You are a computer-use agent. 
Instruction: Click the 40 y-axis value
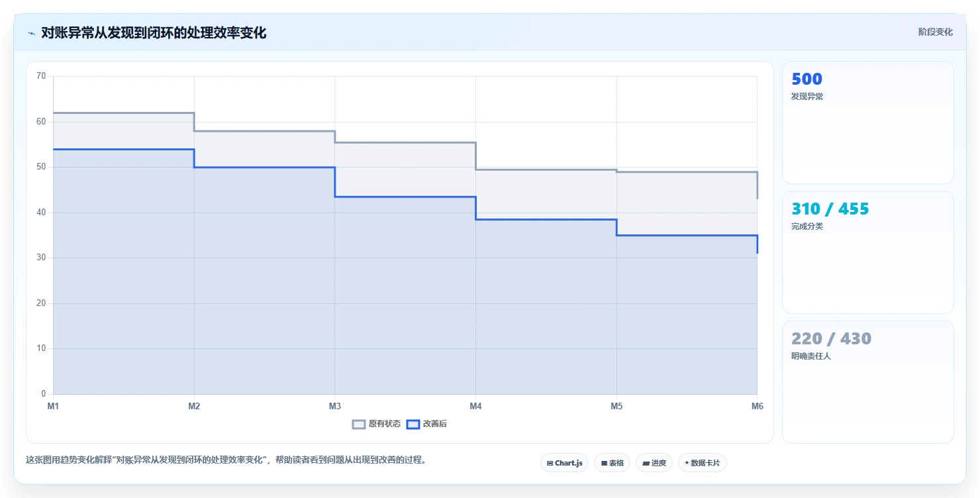click(41, 213)
